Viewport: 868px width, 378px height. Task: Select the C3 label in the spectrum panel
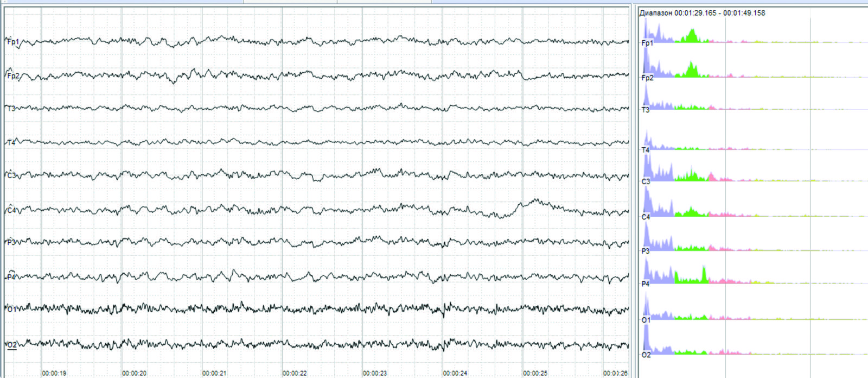pyautogui.click(x=646, y=181)
